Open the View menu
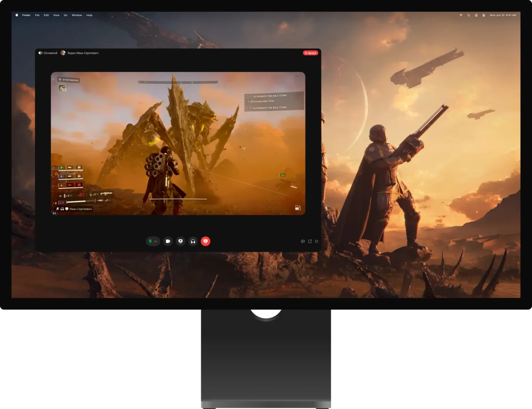 tap(56, 15)
